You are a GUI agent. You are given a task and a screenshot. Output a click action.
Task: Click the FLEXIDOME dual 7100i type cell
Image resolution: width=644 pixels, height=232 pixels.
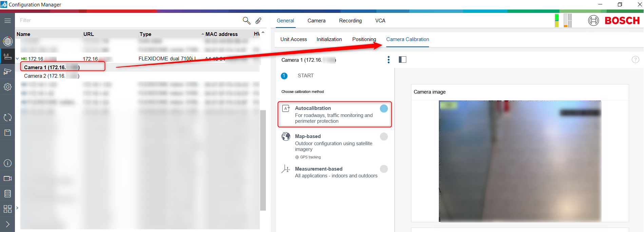pyautogui.click(x=167, y=59)
